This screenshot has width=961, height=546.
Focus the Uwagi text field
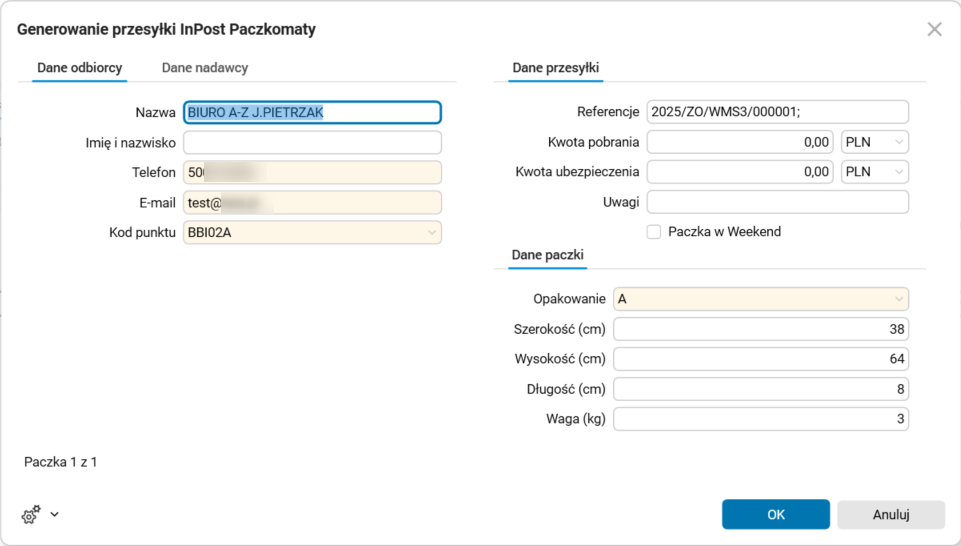click(x=777, y=202)
